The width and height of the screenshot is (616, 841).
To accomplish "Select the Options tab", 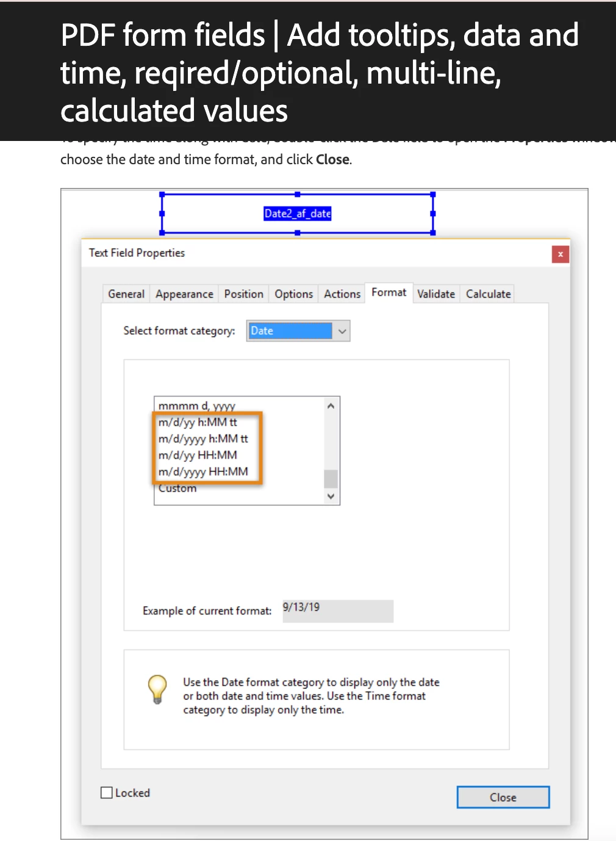I will click(293, 294).
